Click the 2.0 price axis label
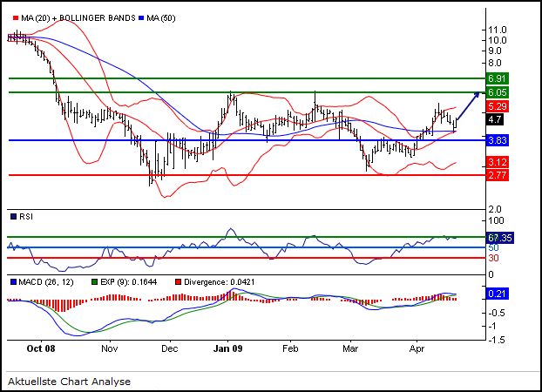This screenshot has height=392, width=542. [x=495, y=209]
